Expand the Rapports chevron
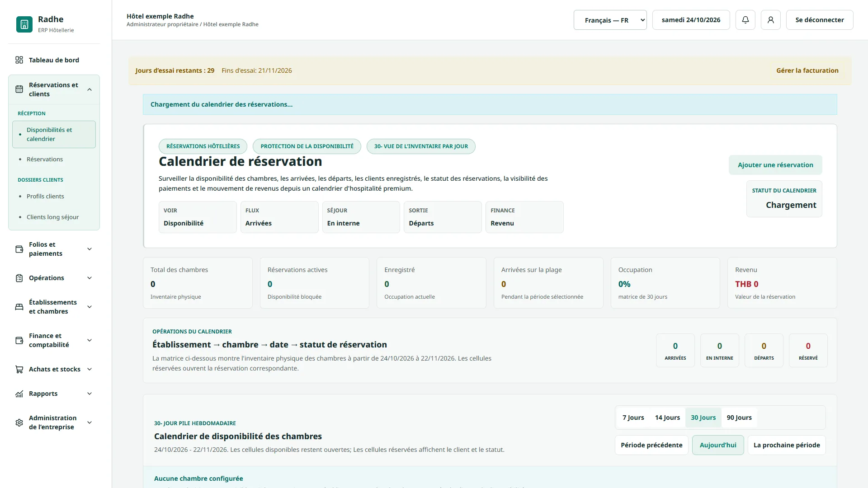This screenshot has height=488, width=868. [90, 394]
